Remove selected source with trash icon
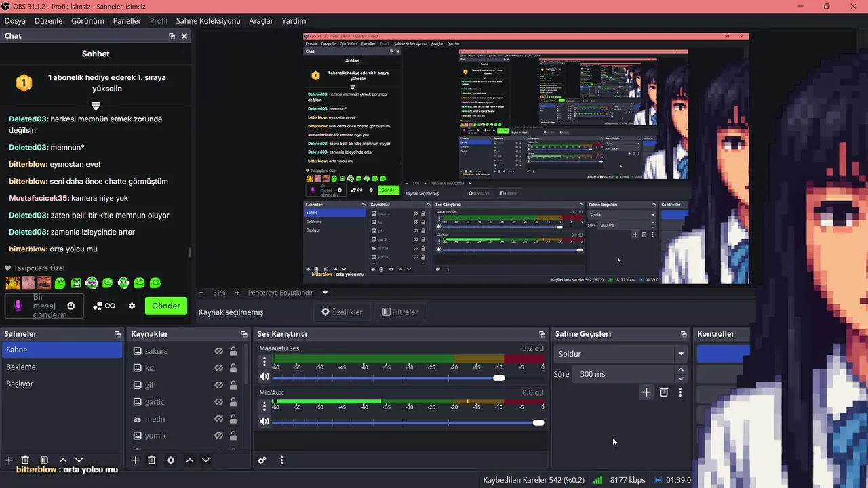The image size is (868, 488). click(x=152, y=460)
